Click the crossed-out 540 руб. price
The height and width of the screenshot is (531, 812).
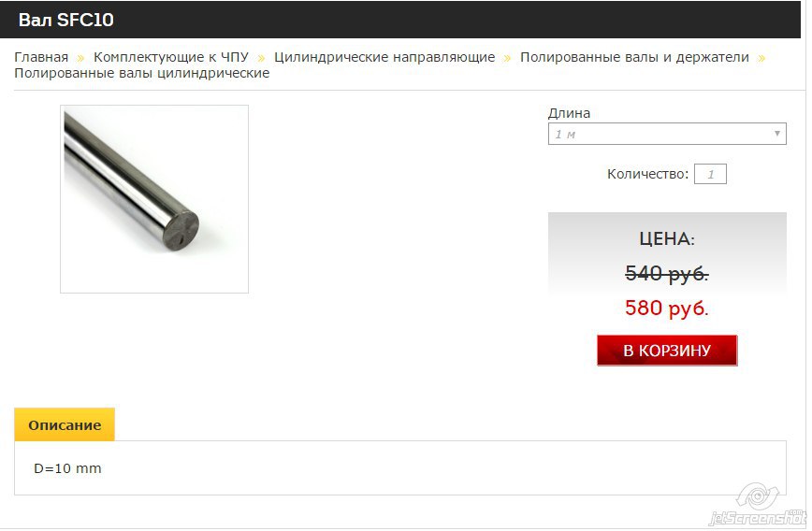tap(667, 273)
